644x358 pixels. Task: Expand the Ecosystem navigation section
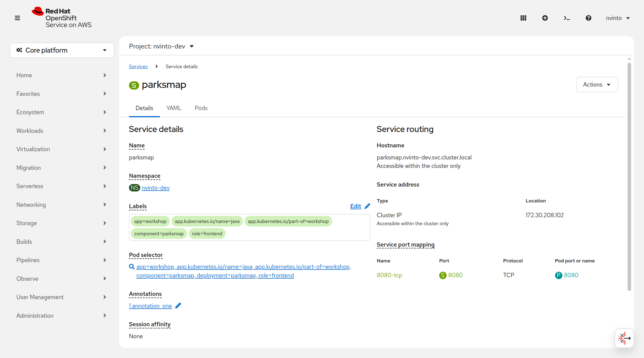point(62,112)
